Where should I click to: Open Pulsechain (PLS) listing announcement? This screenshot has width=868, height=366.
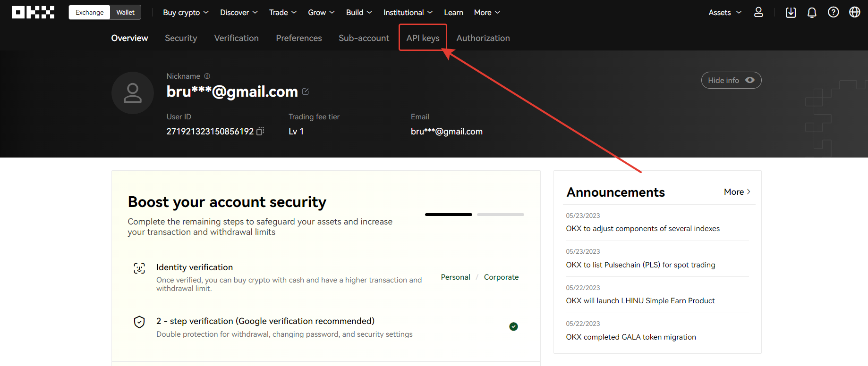[640, 265]
